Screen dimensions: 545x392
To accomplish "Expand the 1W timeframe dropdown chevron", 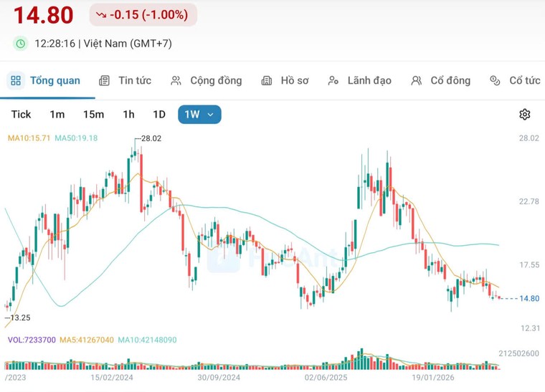I will [x=210, y=115].
